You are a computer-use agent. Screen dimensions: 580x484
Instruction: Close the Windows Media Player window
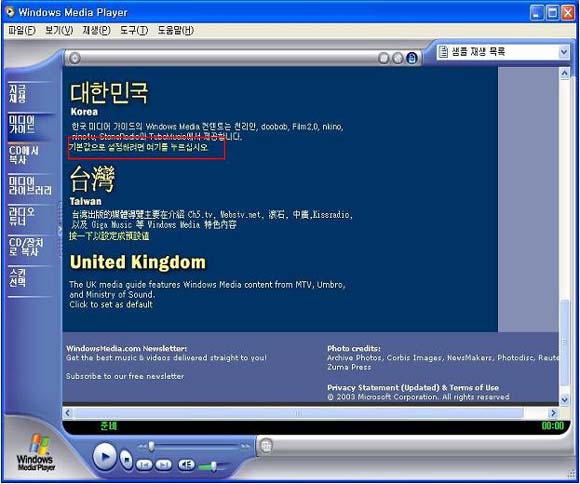[x=568, y=13]
